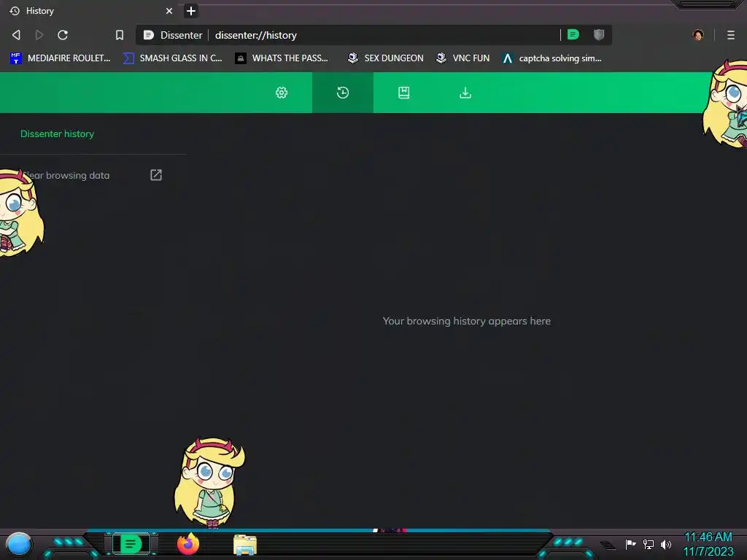Open File Explorer from the taskbar
The width and height of the screenshot is (747, 560).
tap(245, 545)
